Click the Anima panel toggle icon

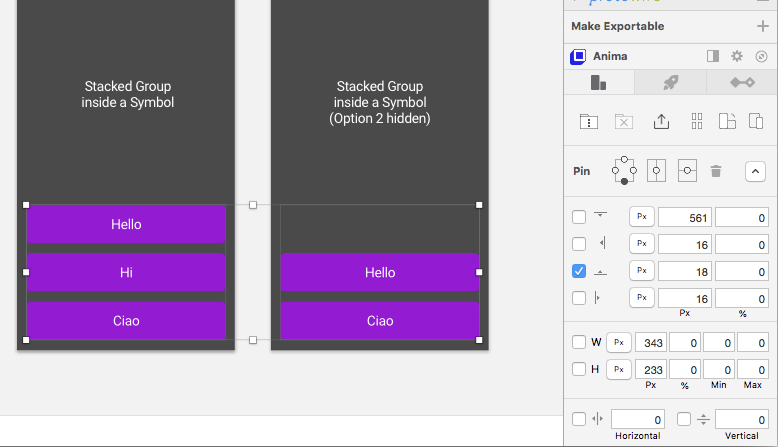(x=713, y=57)
